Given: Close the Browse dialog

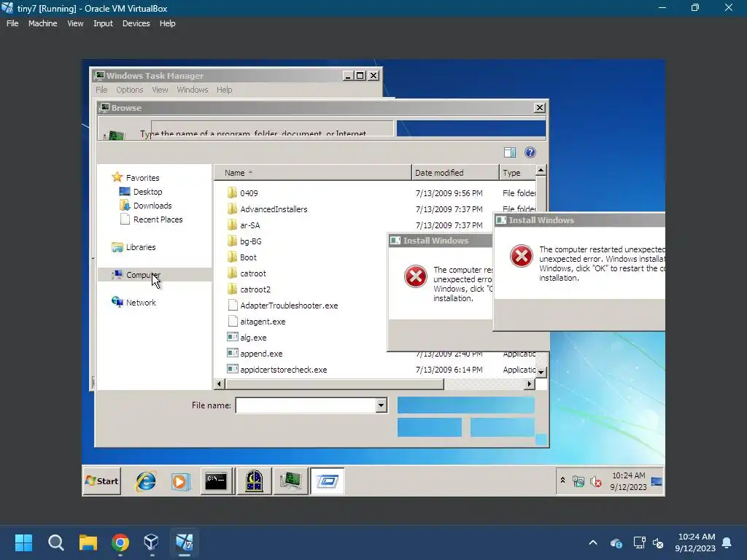Looking at the screenshot, I should (539, 108).
